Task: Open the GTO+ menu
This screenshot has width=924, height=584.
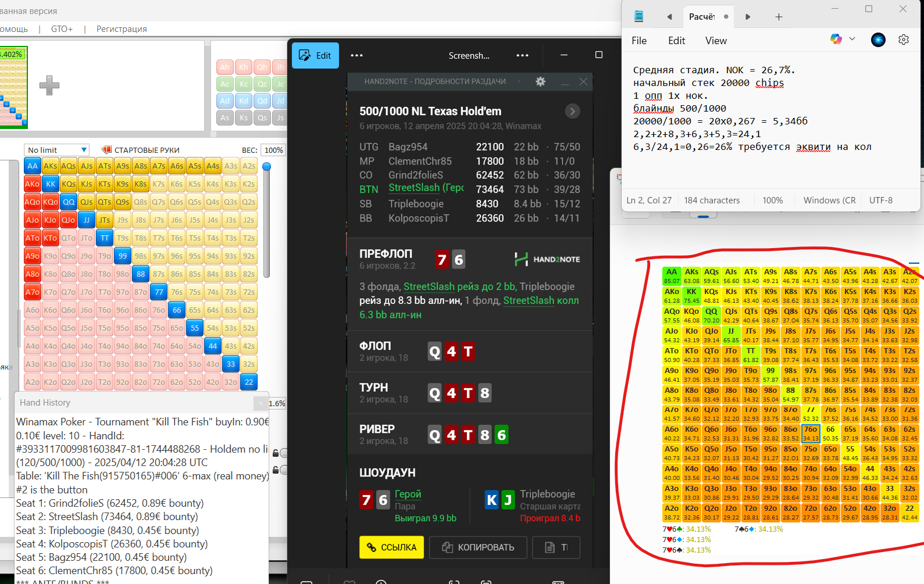Action: click(x=62, y=29)
